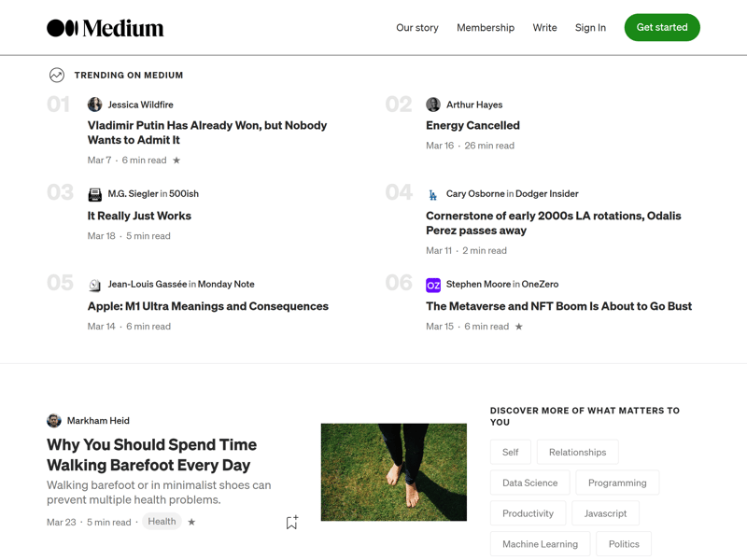
Task: Click the Write menu link
Action: pos(544,28)
